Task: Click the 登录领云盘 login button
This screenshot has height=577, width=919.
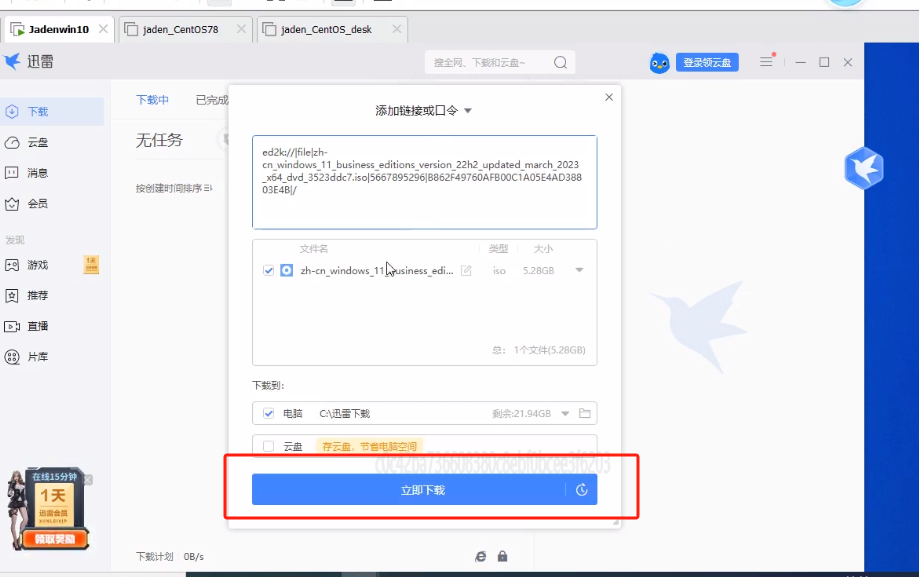Action: click(x=707, y=63)
